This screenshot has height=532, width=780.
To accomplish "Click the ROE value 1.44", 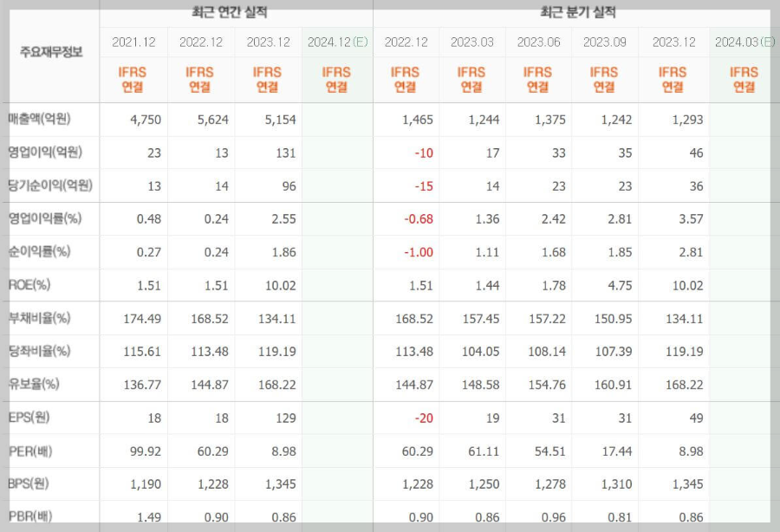I will pyautogui.click(x=487, y=286).
